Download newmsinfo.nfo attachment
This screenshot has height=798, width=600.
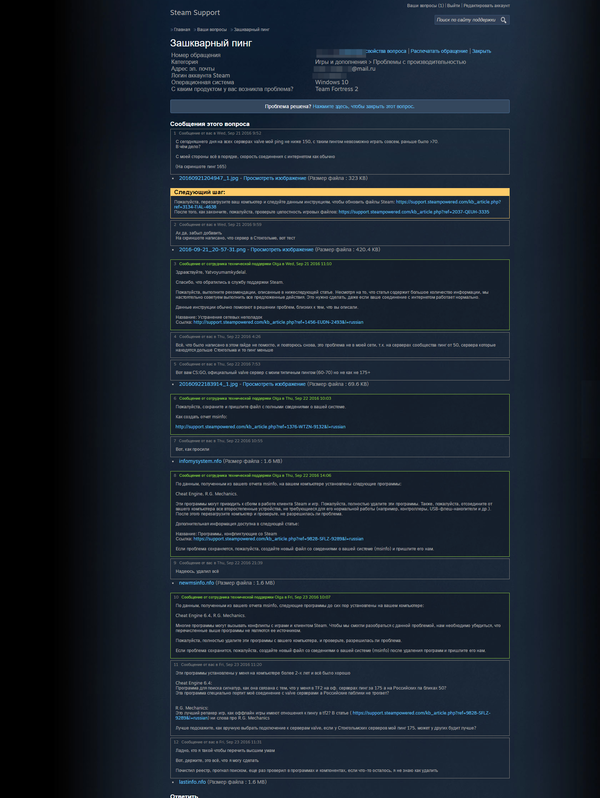[196, 583]
